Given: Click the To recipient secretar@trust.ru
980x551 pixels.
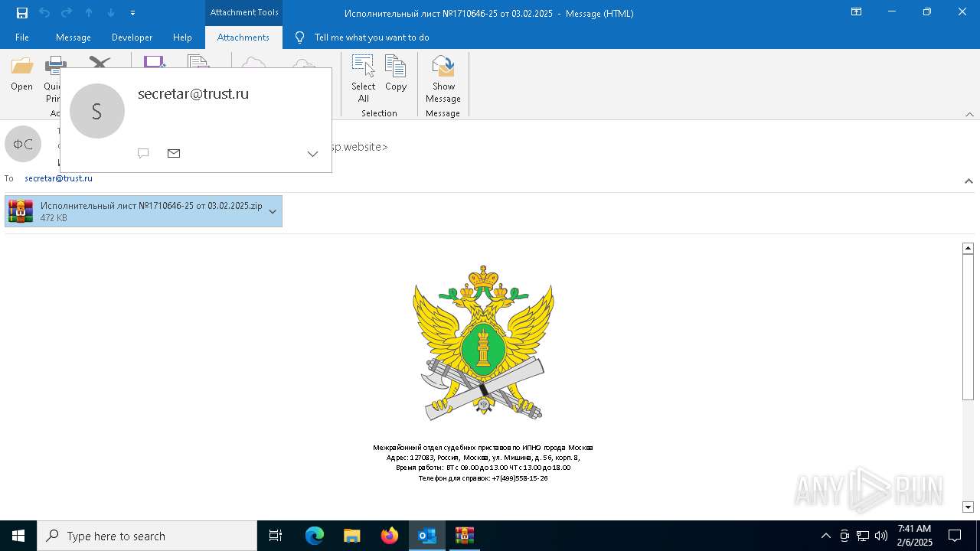Looking at the screenshot, I should coord(58,178).
